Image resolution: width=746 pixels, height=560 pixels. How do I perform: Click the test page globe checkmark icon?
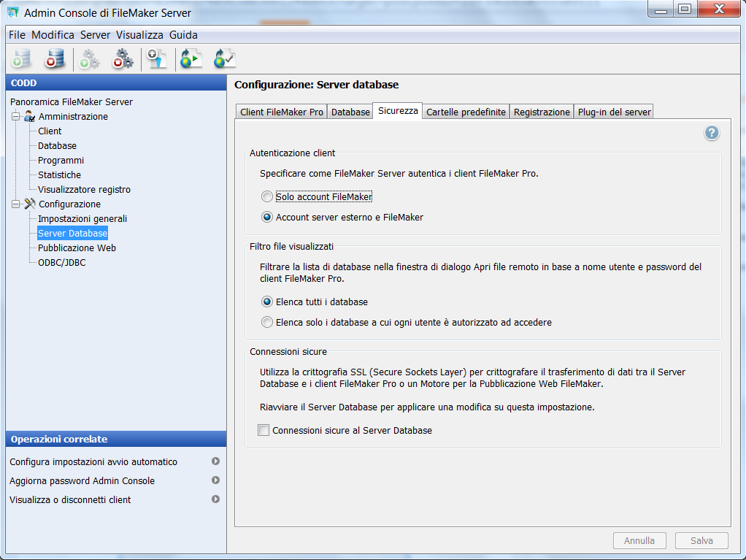tap(225, 59)
